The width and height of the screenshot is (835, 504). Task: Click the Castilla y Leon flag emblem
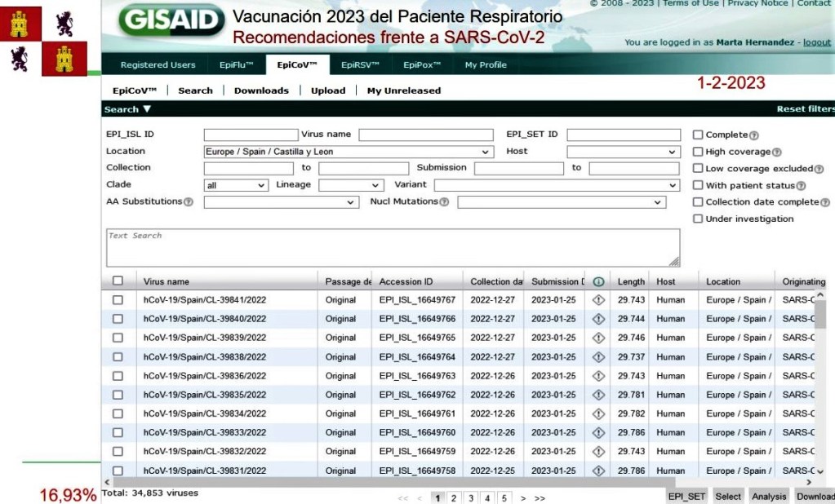click(x=43, y=41)
